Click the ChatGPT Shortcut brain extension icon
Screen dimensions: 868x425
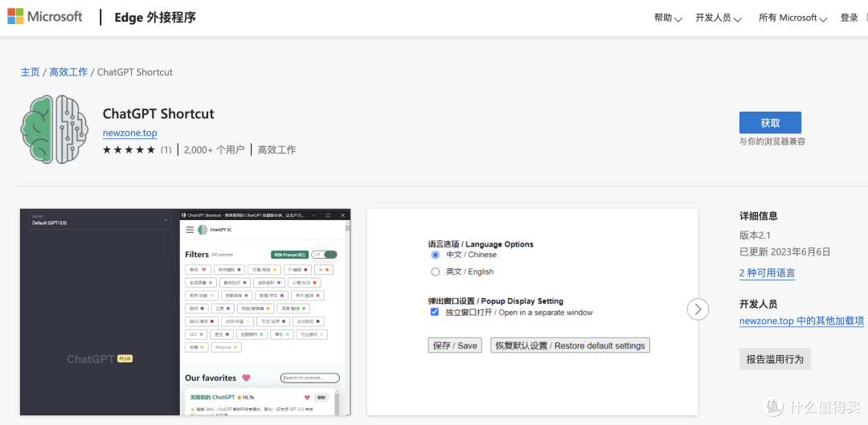(x=55, y=130)
